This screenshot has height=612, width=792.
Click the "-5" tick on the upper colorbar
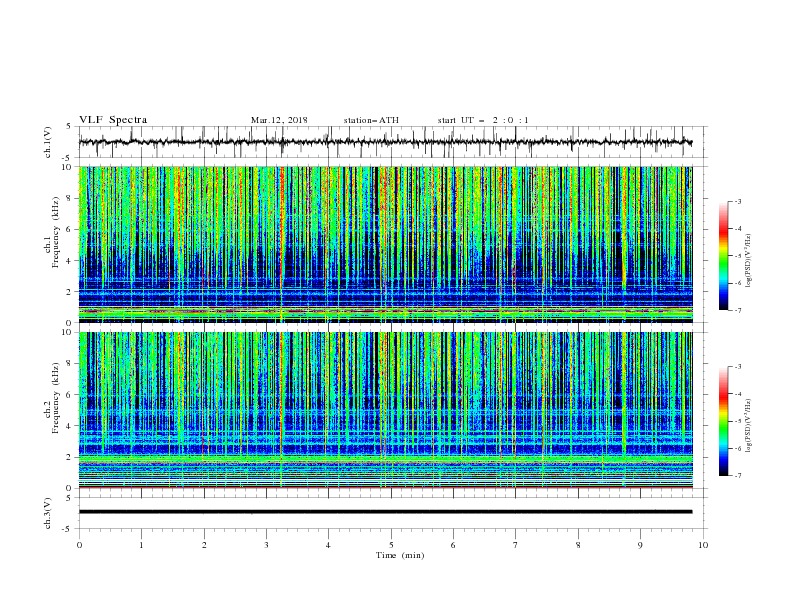pos(737,256)
